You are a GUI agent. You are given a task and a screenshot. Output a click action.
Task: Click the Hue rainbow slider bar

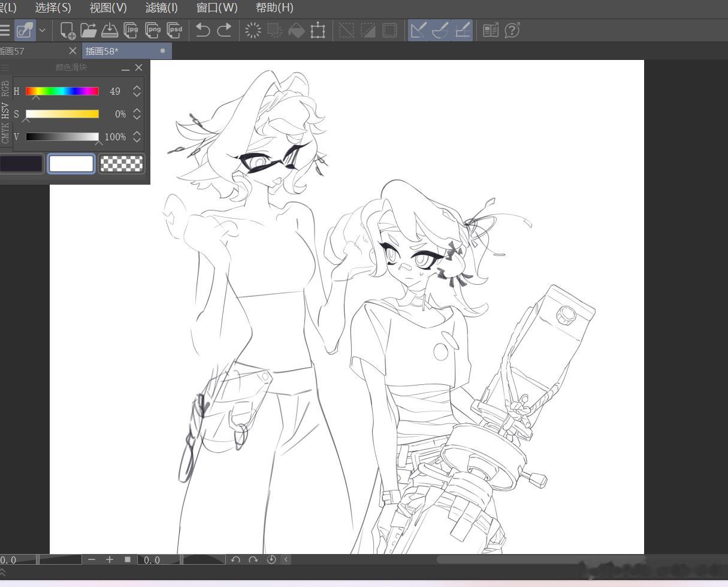pyautogui.click(x=62, y=91)
